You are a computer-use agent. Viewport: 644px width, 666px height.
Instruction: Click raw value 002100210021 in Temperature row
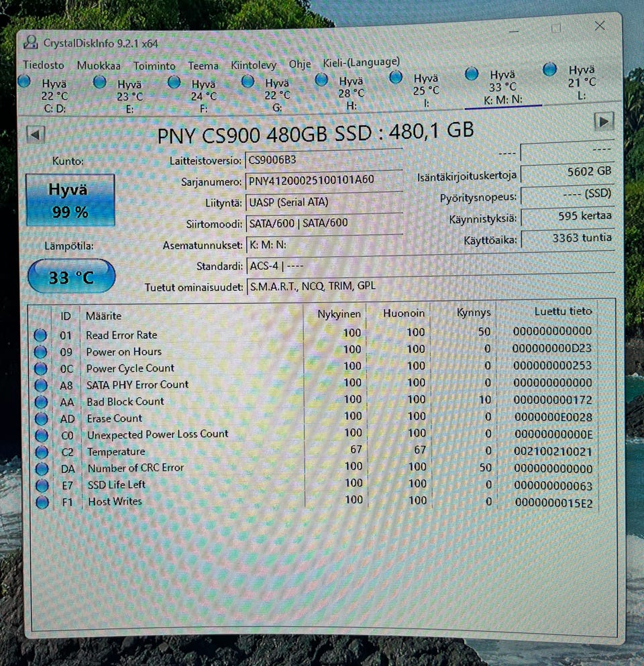[x=553, y=451]
